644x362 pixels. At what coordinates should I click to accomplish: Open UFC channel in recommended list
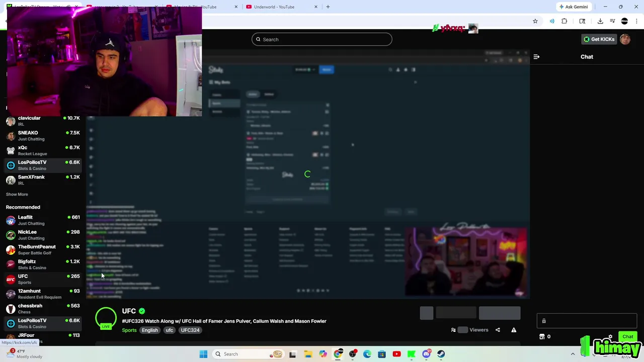43,279
